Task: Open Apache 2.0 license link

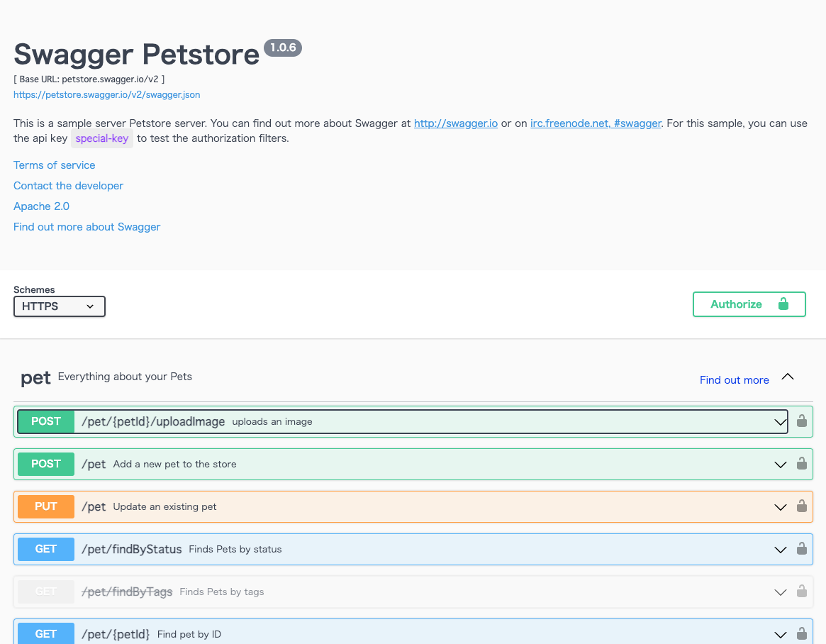Action: [42, 206]
